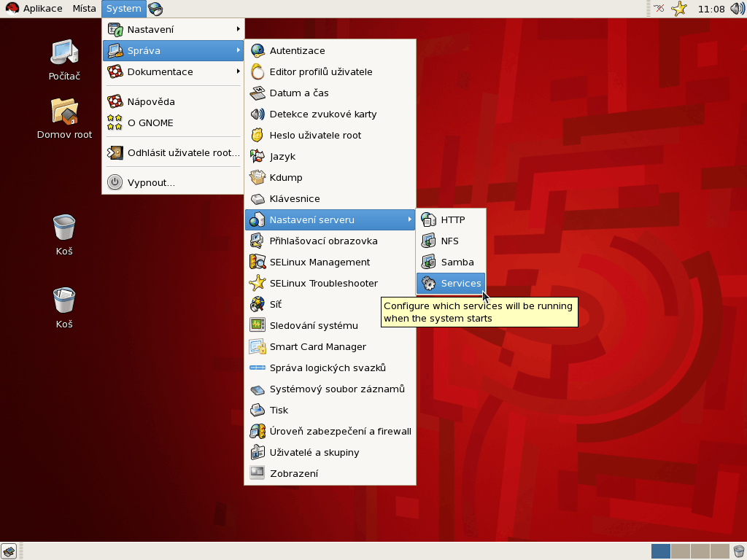The width and height of the screenshot is (747, 560).
Task: Close the System menu in the panel
Action: tap(123, 9)
